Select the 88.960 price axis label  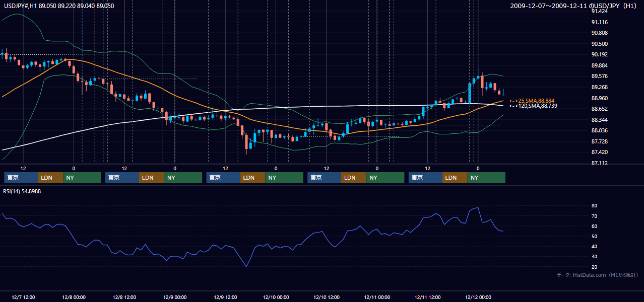tap(600, 98)
